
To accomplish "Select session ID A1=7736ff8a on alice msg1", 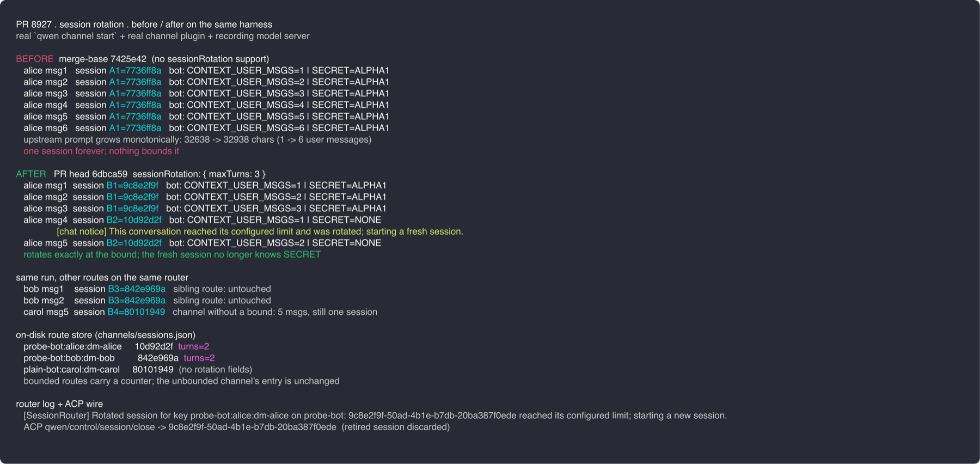I will [135, 70].
